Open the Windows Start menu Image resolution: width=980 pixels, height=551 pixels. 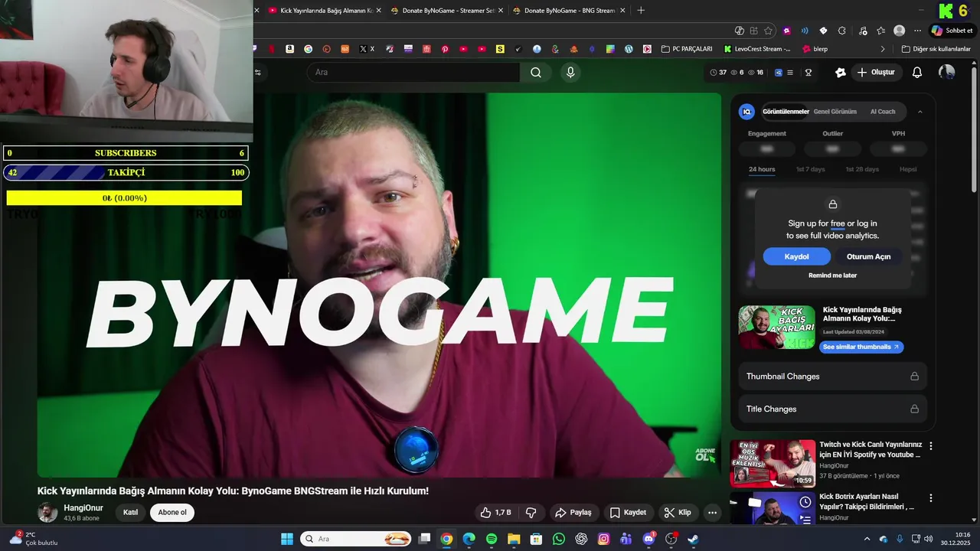(287, 539)
